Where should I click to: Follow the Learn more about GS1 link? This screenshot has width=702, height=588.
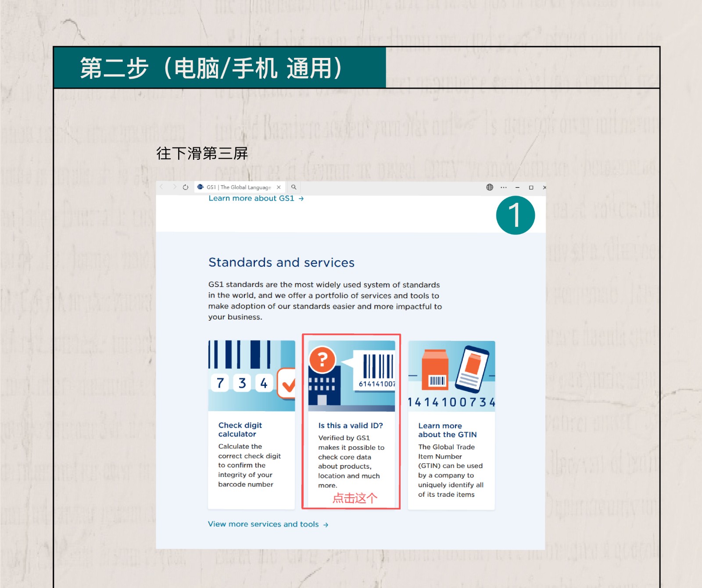tap(256, 198)
